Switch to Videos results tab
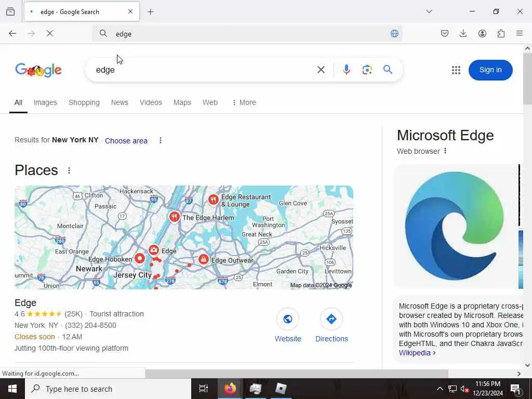The width and height of the screenshot is (532, 399). (x=151, y=102)
